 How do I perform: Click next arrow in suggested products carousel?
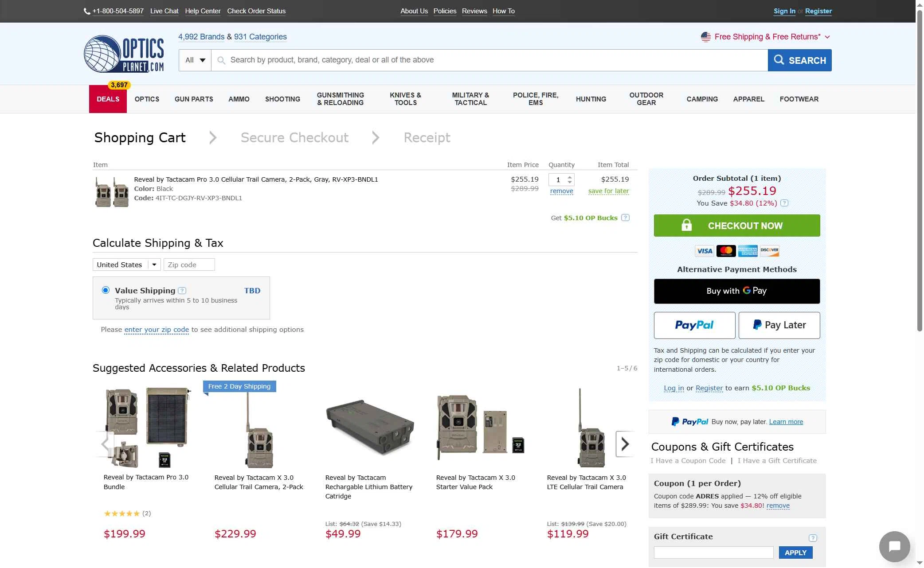click(x=625, y=444)
